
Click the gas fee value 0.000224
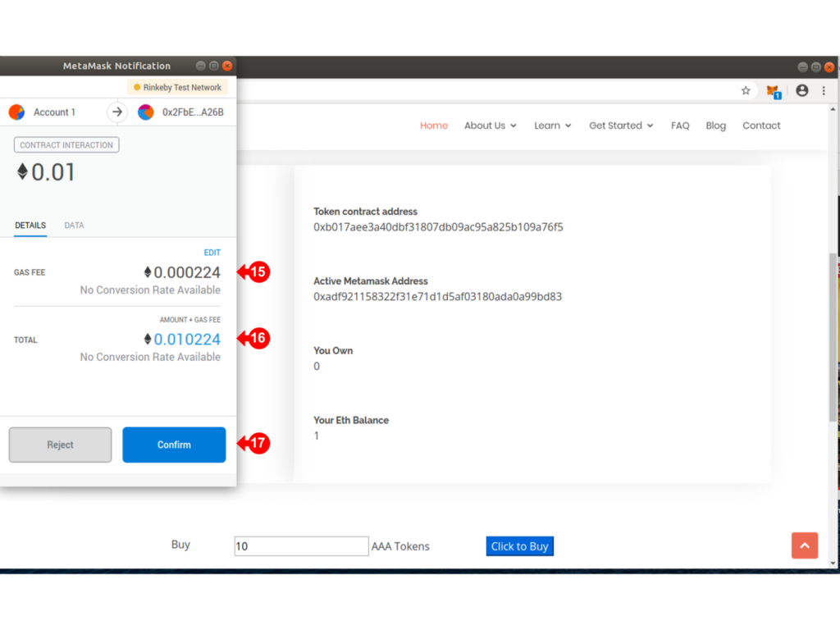[187, 272]
